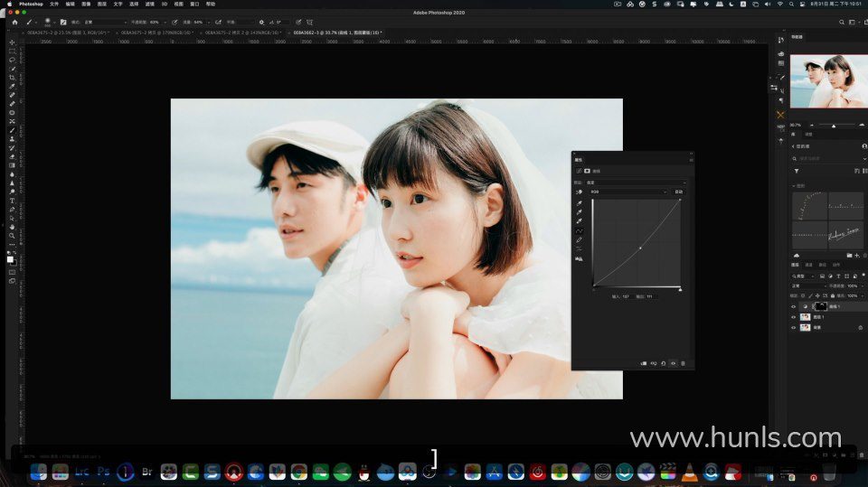Select the Type (T) tool
This screenshot has width=868, height=487.
coord(12,201)
